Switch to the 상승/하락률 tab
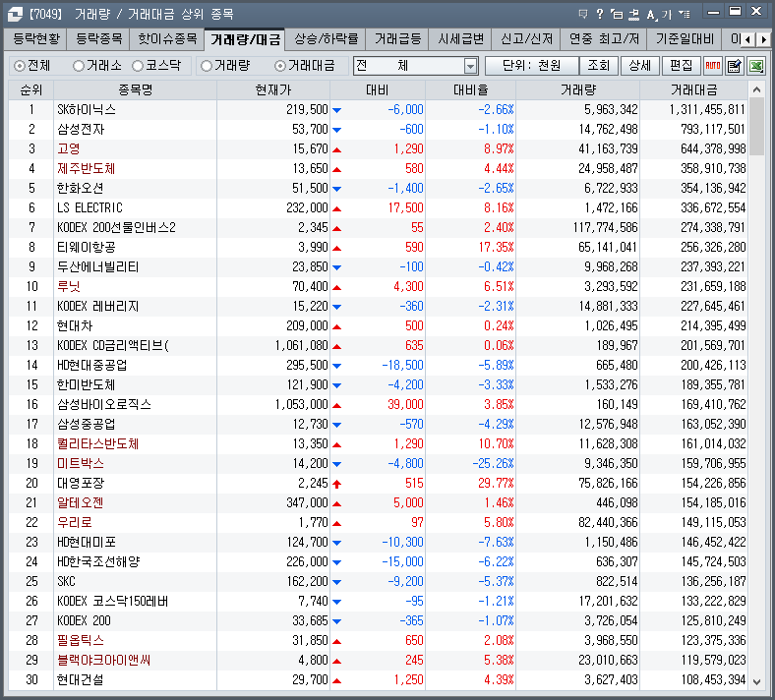Viewport: 775px width, 700px height. (326, 39)
